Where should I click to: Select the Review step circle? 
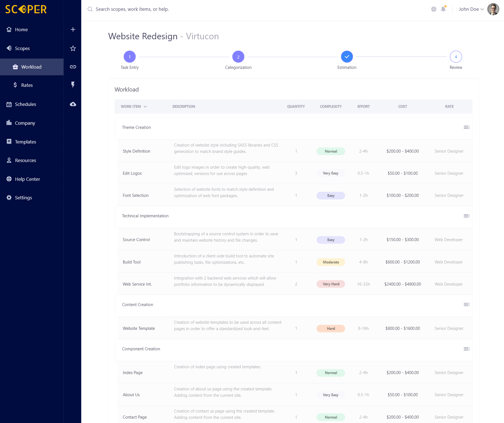[456, 57]
